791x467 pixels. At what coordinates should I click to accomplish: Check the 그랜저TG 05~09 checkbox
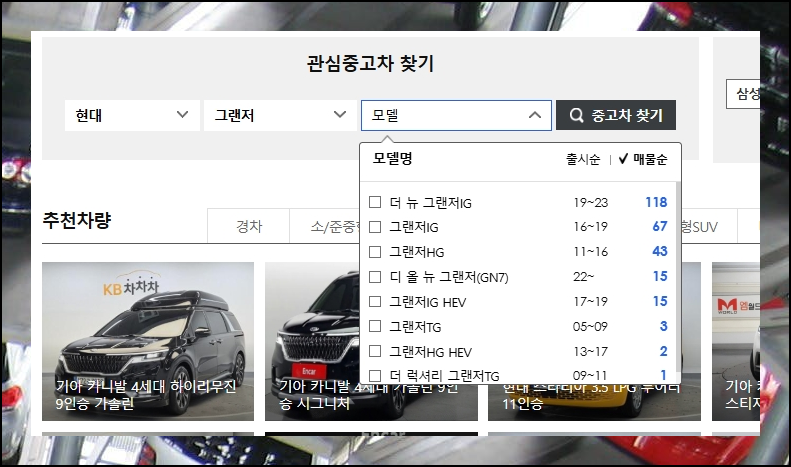(375, 326)
